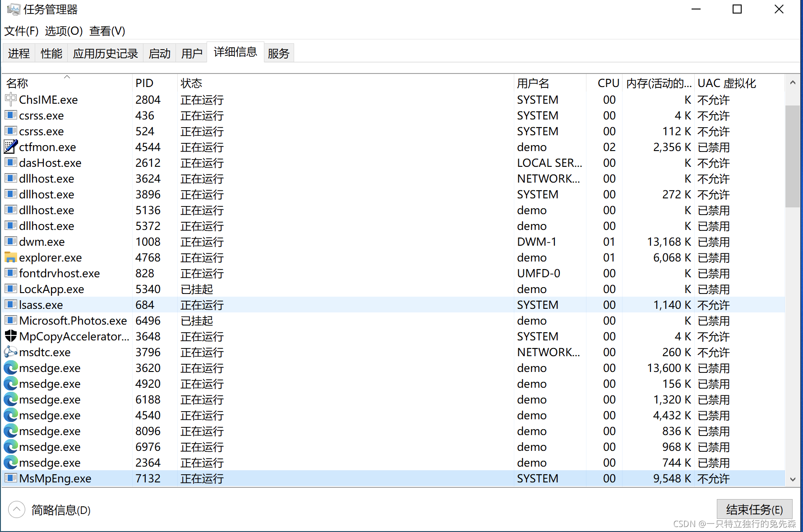
Task: Switch to the 应用历史记录 tab
Action: 106,53
